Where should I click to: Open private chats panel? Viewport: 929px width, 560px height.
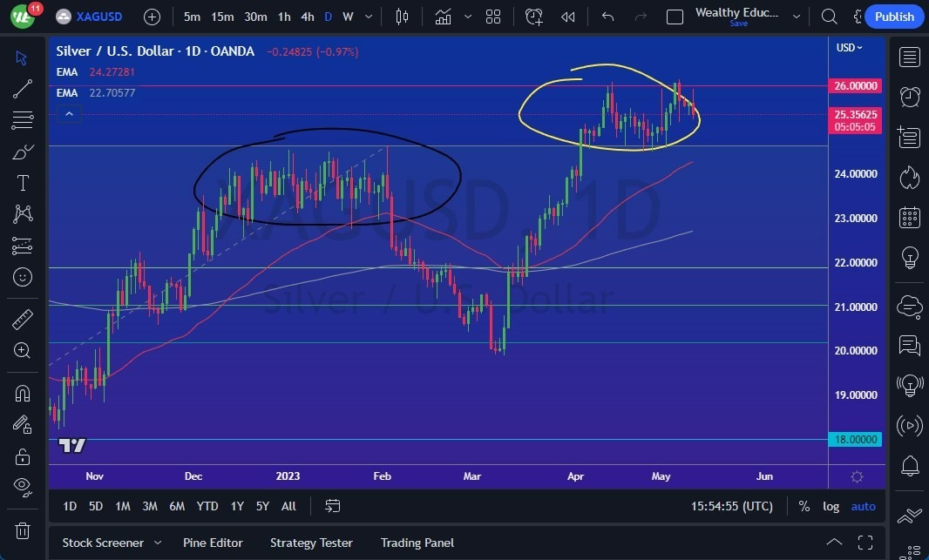[x=910, y=345]
